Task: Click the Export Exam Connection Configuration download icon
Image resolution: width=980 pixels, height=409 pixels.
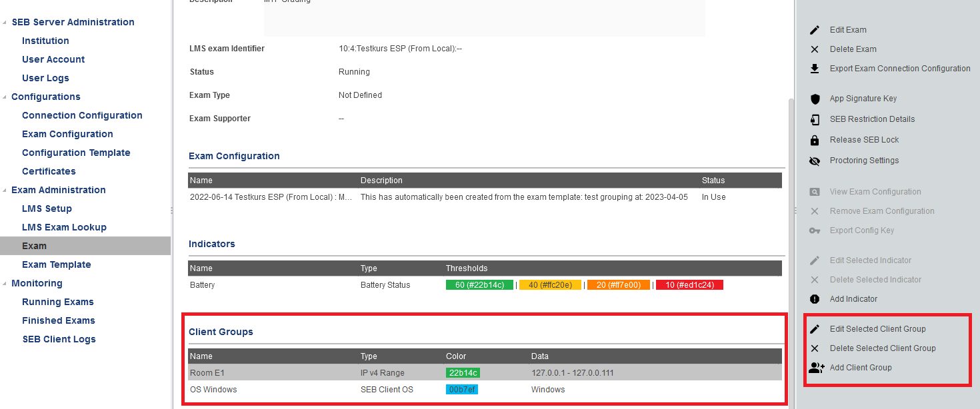Action: pyautogui.click(x=814, y=69)
